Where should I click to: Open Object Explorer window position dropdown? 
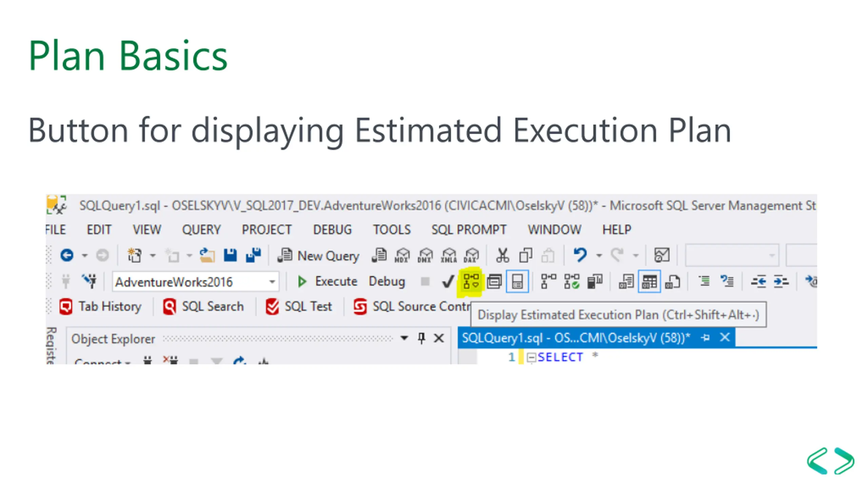point(404,338)
